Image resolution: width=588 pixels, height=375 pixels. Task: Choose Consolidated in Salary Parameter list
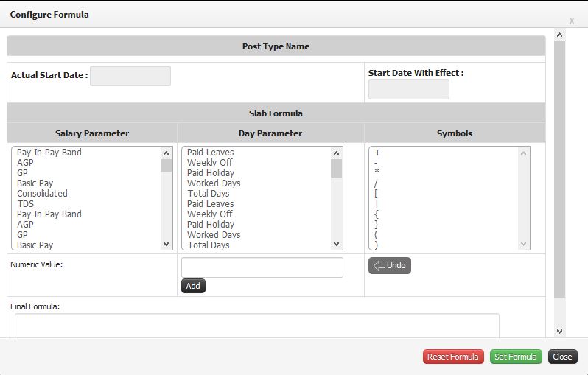pos(43,194)
